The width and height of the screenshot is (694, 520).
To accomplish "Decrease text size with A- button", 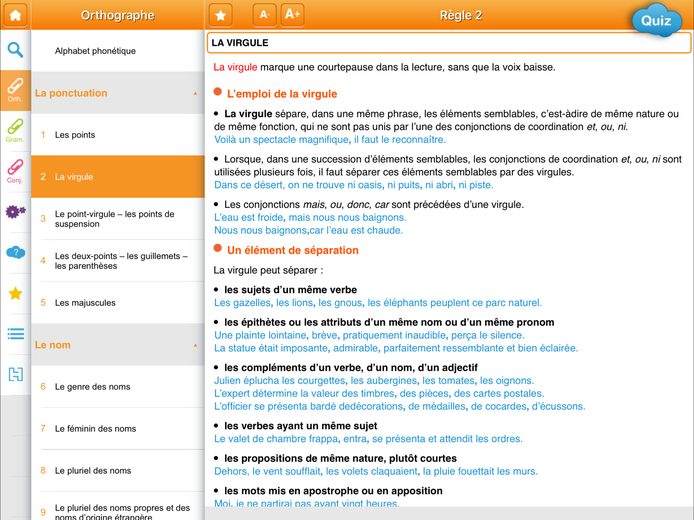I will (264, 15).
